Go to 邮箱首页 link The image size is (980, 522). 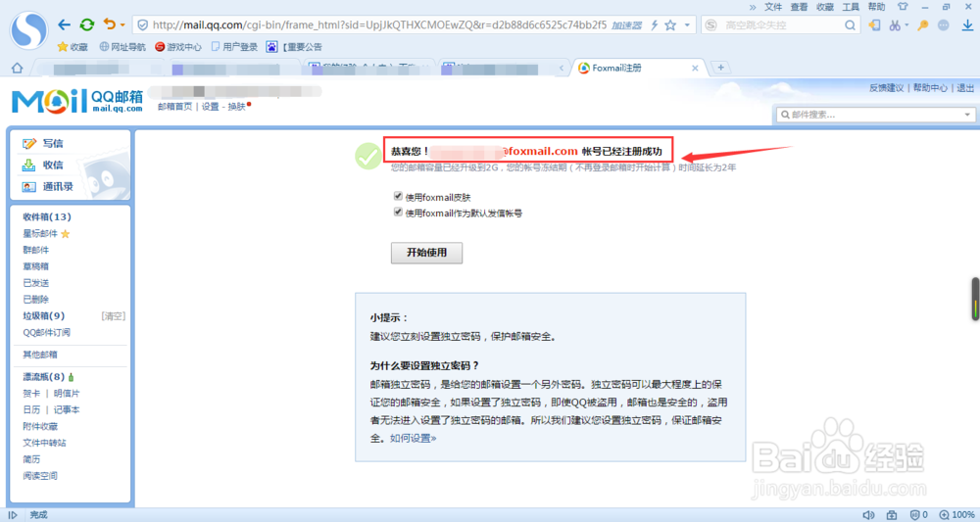(x=175, y=107)
